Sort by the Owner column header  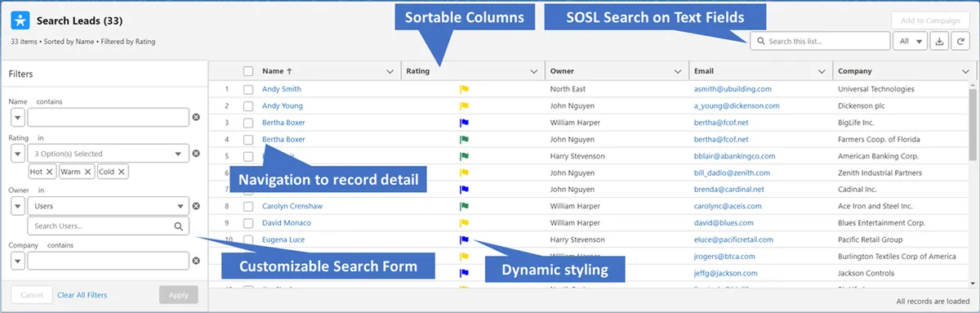562,72
